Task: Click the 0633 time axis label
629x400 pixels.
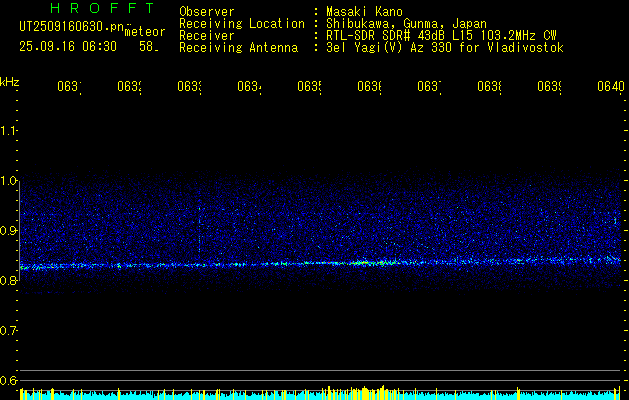Action: (189, 86)
